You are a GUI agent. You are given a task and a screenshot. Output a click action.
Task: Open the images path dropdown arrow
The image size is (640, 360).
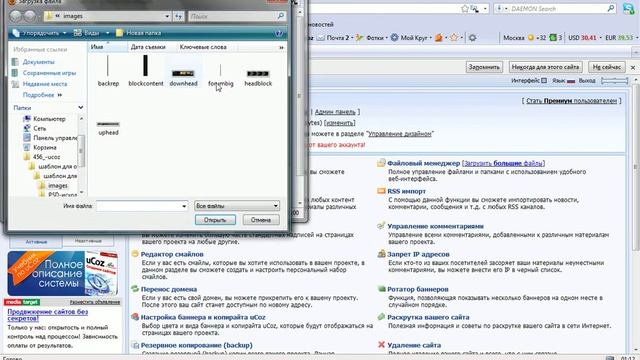pyautogui.click(x=167, y=16)
